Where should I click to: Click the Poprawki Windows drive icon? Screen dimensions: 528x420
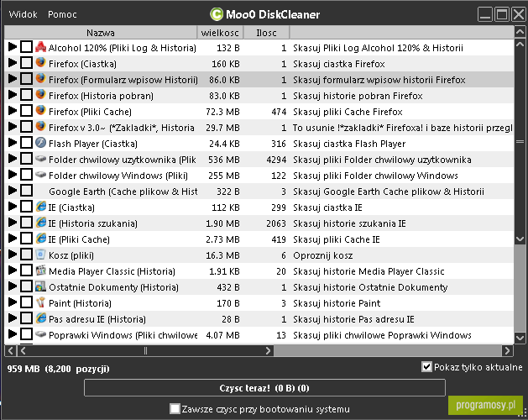click(x=41, y=334)
